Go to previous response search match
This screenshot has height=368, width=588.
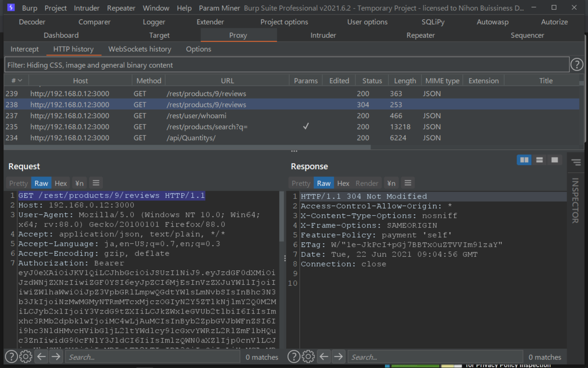[x=323, y=357]
